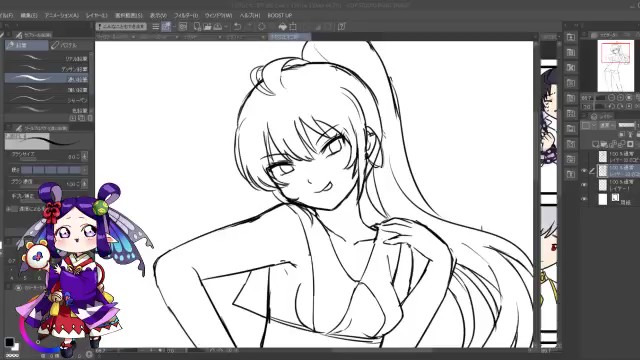Open the Filter menu

coord(186,15)
